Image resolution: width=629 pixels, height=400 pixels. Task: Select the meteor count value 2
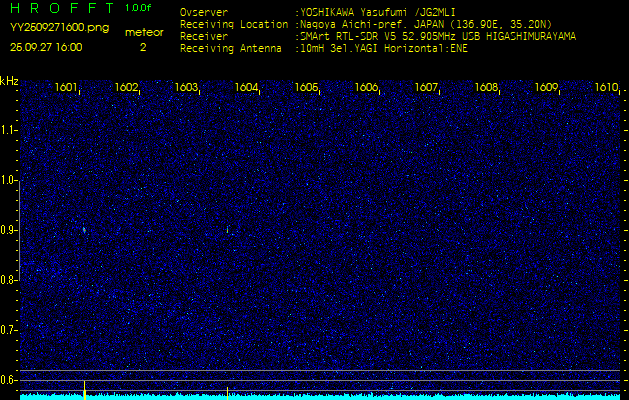[143, 46]
